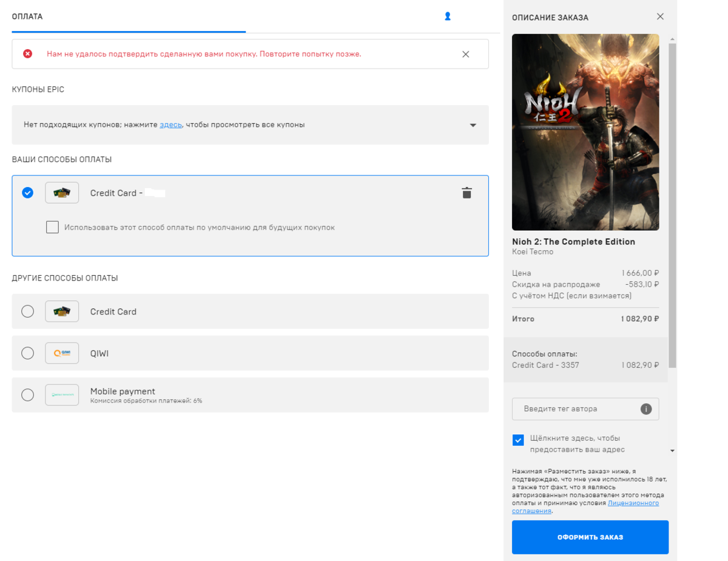Close the order description panel
Screen dimensions: 728x561
(x=661, y=16)
